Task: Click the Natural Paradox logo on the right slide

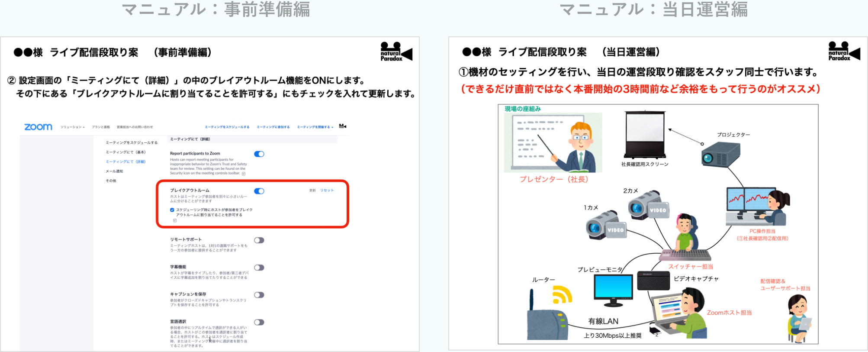Action: coord(844,52)
